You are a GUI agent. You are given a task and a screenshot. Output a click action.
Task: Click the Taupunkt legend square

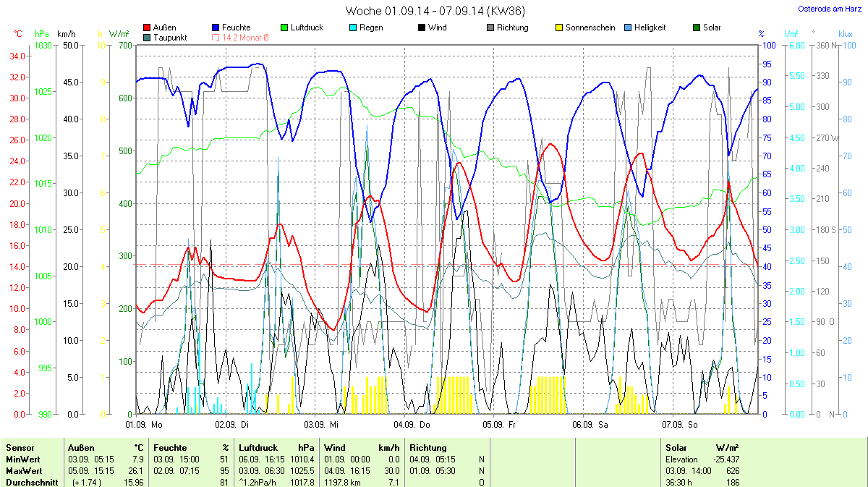coord(148,37)
